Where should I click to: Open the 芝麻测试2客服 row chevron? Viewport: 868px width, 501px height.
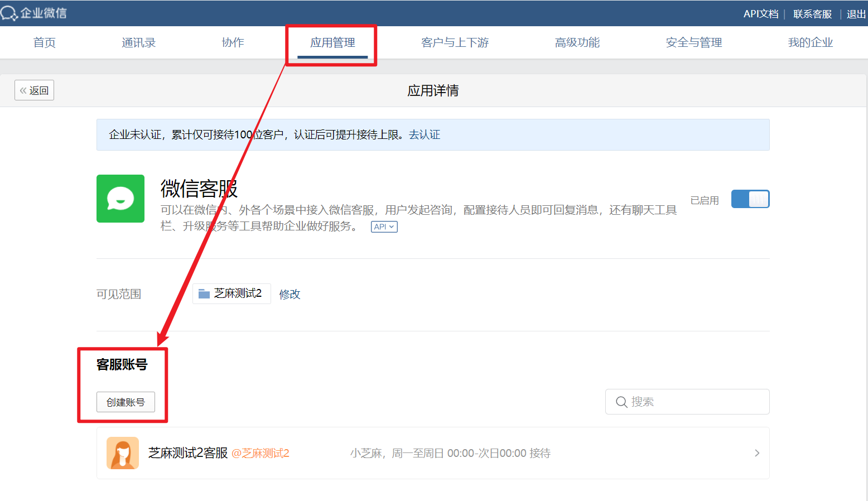click(757, 453)
